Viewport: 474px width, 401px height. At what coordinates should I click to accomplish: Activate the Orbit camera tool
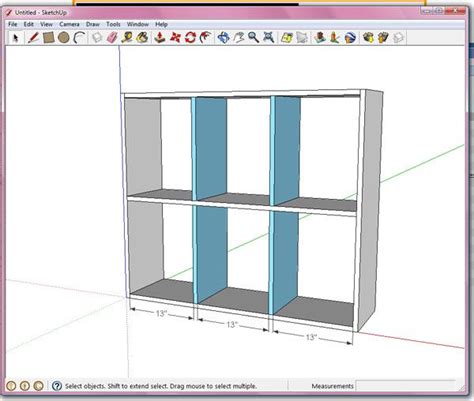pos(223,37)
